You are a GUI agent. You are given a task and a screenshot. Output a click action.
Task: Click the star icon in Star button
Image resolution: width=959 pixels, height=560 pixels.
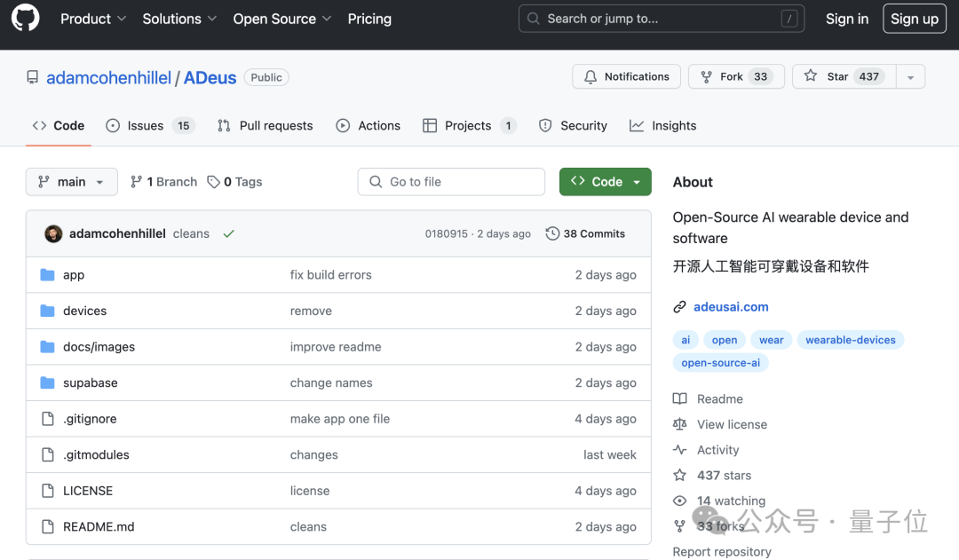(x=811, y=75)
